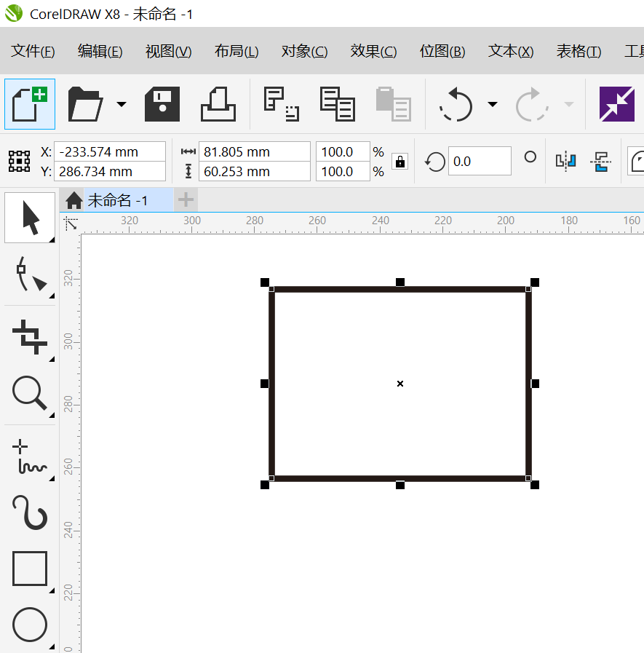Screen dimensions: 644x653
Task: Switch to the 未命名 -1 document tab
Action: pos(117,200)
